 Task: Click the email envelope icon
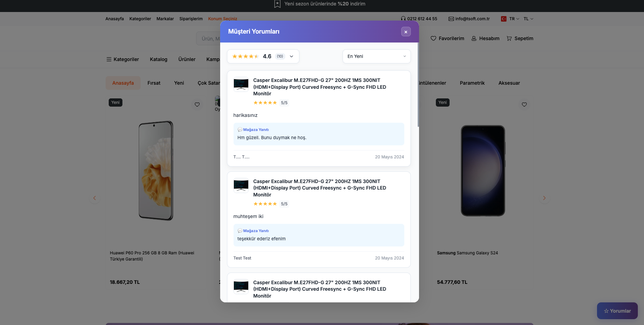(x=451, y=19)
